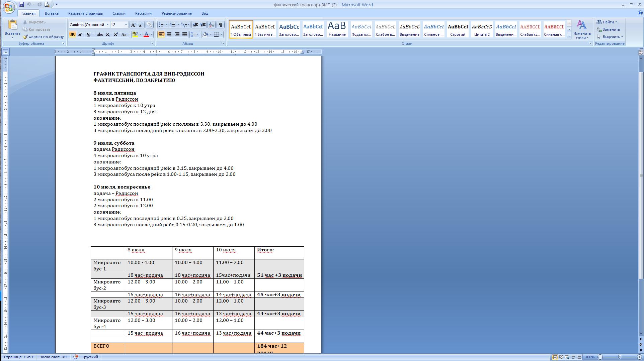644x361 pixels.
Task: Click the Format Painter brush icon
Action: click(25, 37)
